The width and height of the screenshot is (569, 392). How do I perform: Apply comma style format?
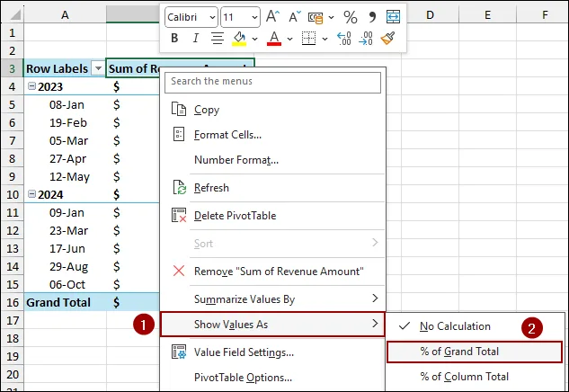point(372,17)
